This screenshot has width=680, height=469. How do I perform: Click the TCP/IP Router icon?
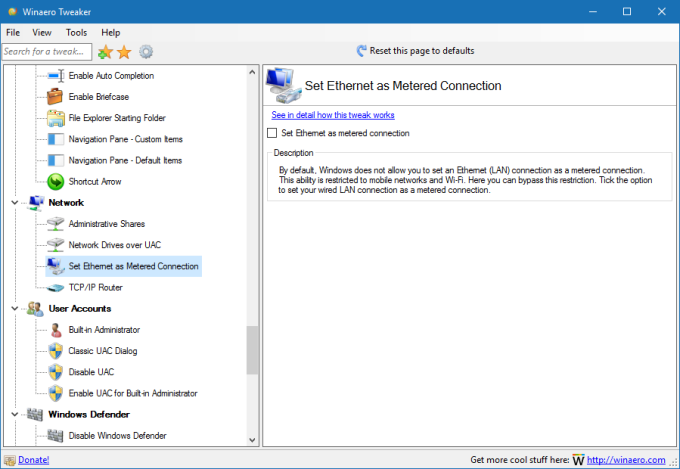(x=56, y=288)
